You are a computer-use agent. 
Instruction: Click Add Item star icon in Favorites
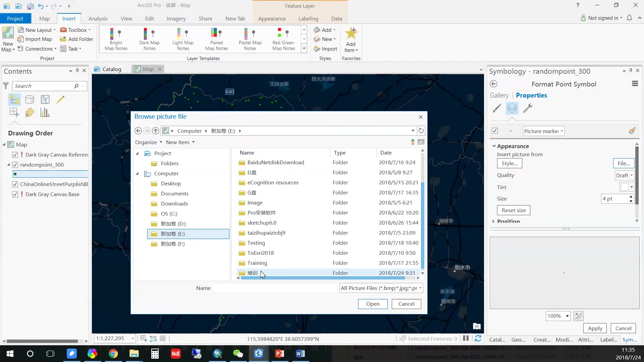click(351, 34)
